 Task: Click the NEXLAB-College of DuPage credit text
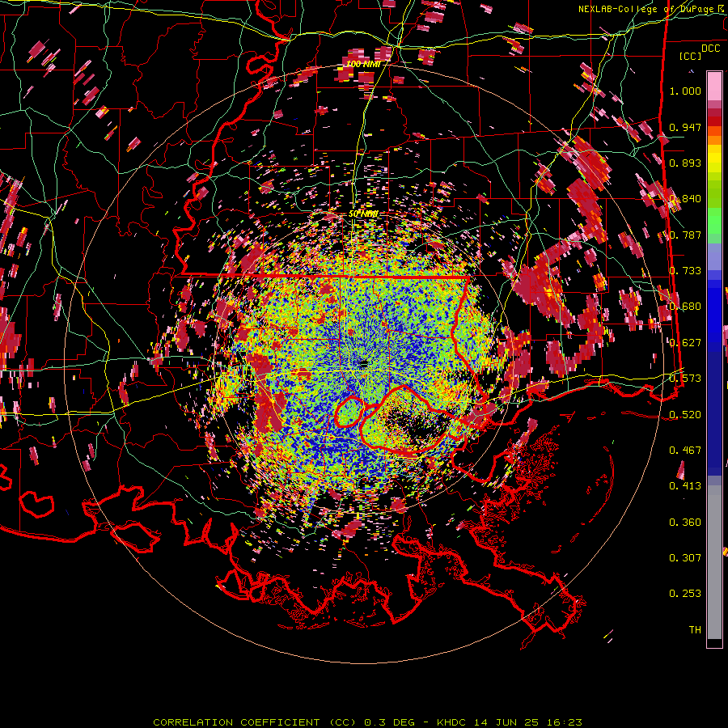point(648,9)
